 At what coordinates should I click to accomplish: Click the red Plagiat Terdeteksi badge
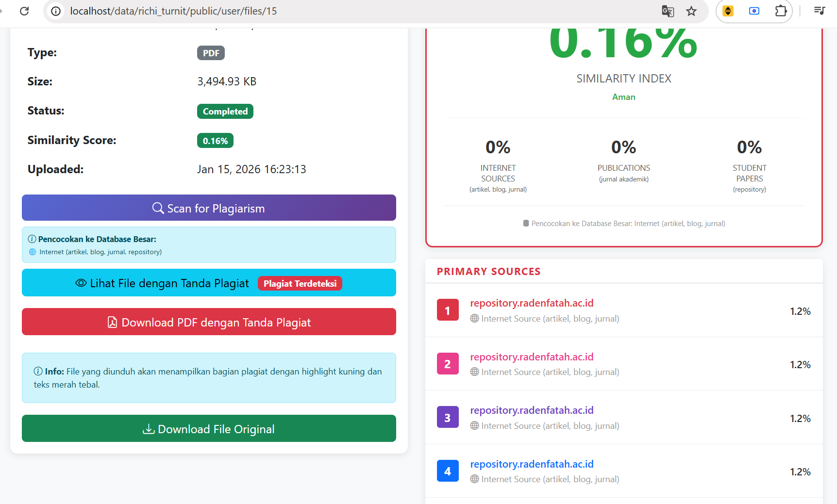coord(300,284)
